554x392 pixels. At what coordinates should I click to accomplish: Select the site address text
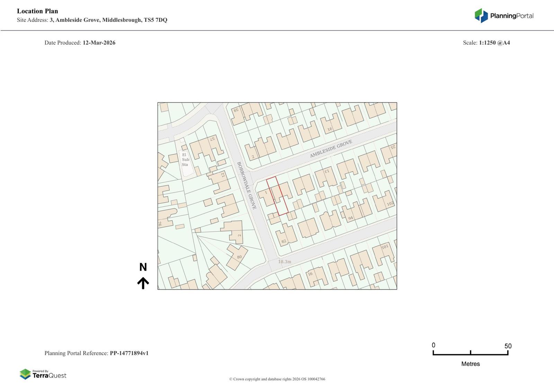tap(108, 20)
